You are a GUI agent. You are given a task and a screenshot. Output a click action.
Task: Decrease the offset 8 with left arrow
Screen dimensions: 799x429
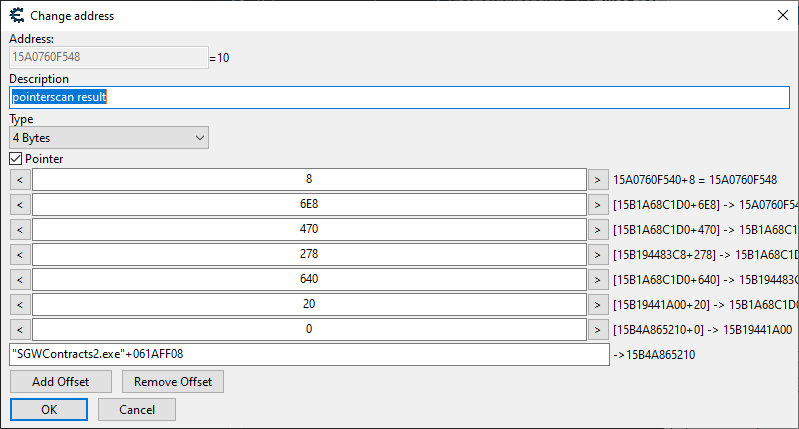tap(20, 179)
